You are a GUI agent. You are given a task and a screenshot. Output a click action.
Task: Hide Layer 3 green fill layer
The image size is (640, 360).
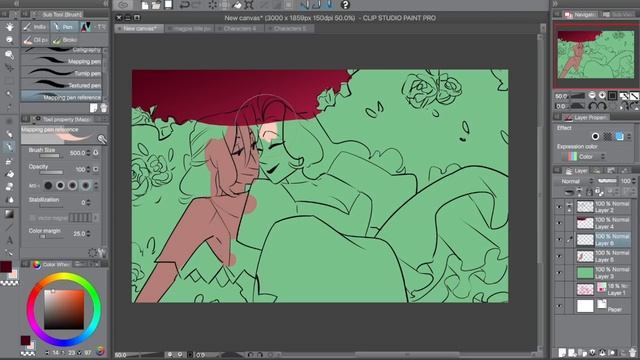559,273
